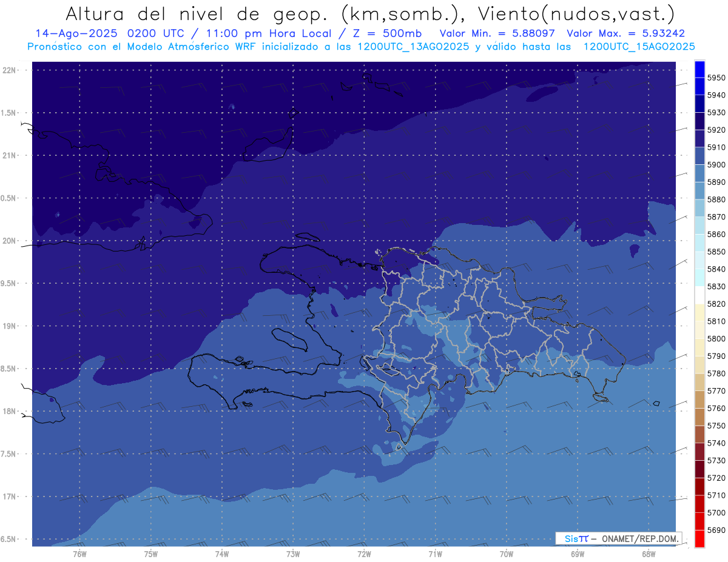Click the 72W longitude axis label
Viewport: 728px width, 562px height.
click(x=364, y=553)
